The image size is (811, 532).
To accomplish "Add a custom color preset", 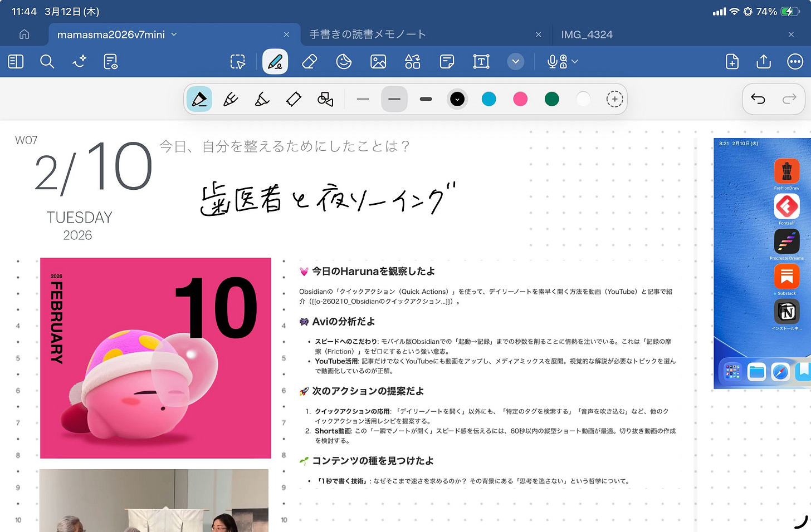I will click(614, 99).
